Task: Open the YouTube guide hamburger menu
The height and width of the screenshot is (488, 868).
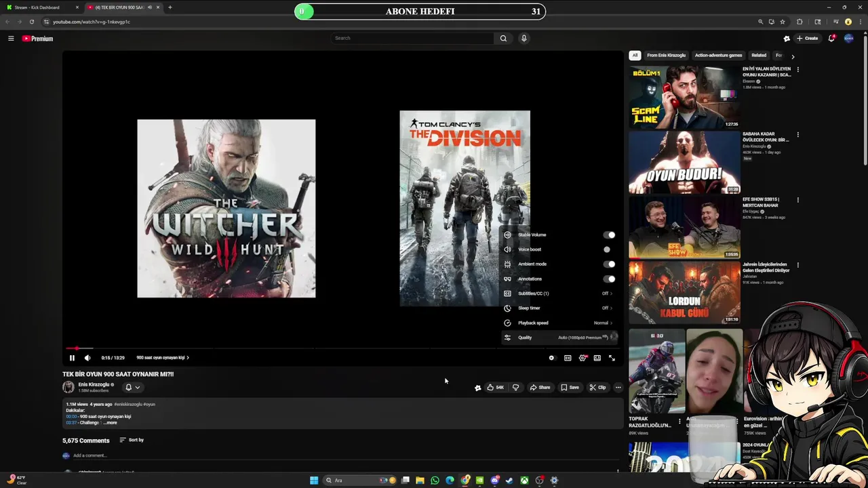Action: pos(11,39)
